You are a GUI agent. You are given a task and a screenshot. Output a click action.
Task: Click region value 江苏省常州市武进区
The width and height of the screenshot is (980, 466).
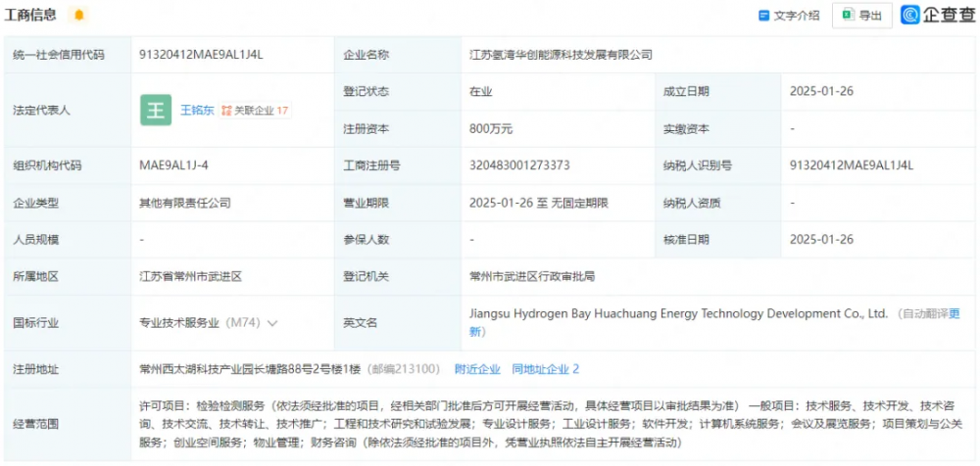(190, 276)
